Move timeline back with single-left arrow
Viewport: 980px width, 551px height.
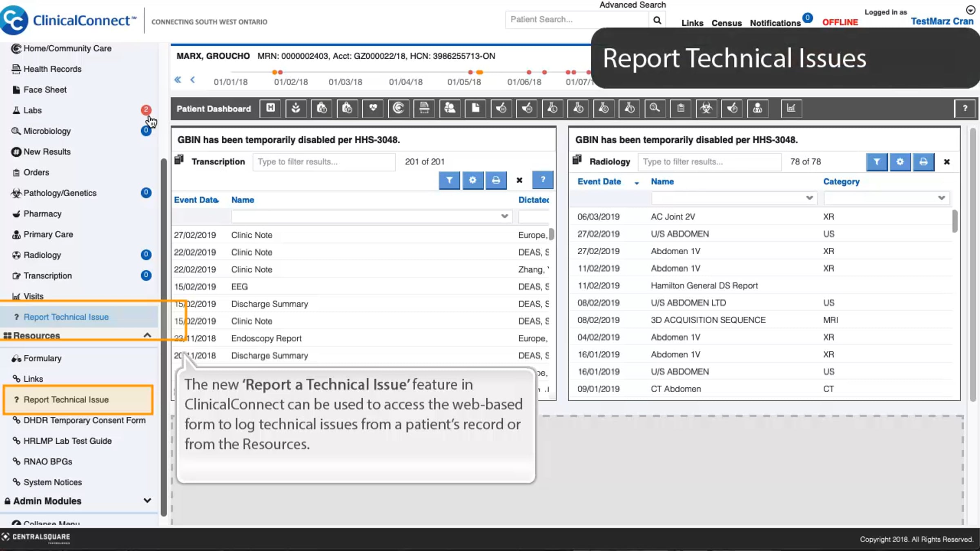pyautogui.click(x=193, y=80)
